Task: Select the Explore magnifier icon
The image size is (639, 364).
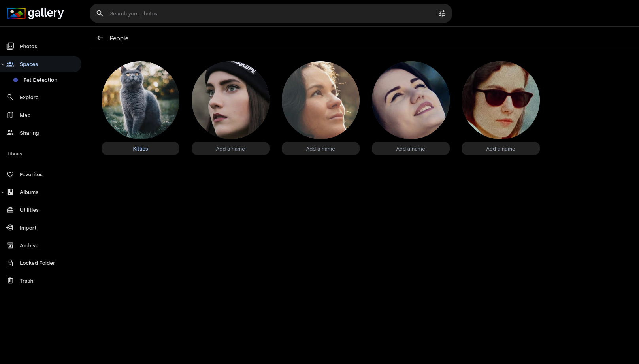Action: click(10, 97)
